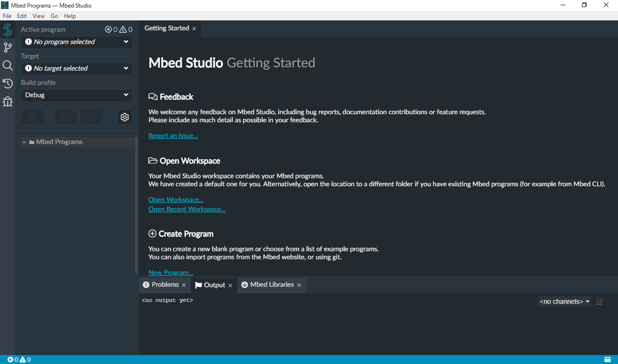
Task: Open the New Program link
Action: 170,272
